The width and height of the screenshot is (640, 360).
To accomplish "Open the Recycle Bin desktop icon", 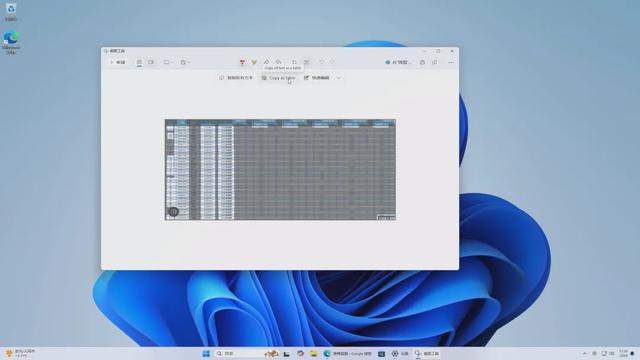I will click(x=11, y=12).
